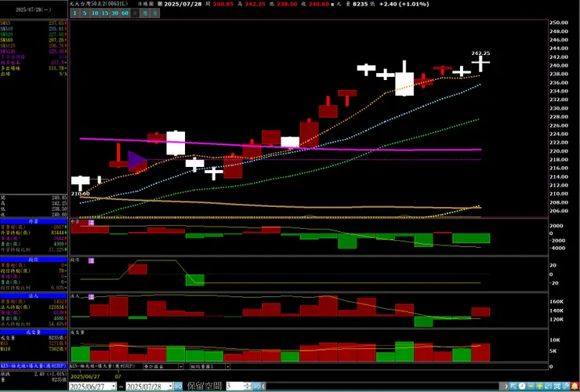This screenshot has width=580, height=392.
Task: Click the zoom-in plus icon in bottom toolbar
Action: pyautogui.click(x=540, y=387)
